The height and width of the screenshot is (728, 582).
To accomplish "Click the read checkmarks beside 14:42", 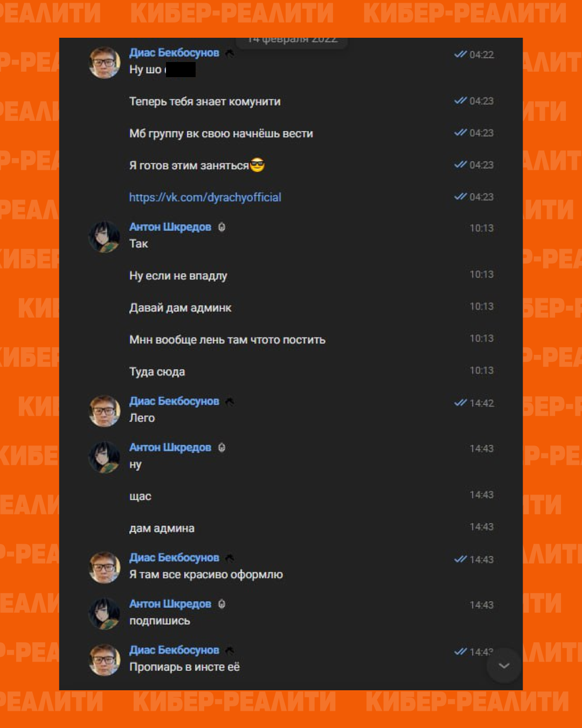I will pyautogui.click(x=460, y=402).
